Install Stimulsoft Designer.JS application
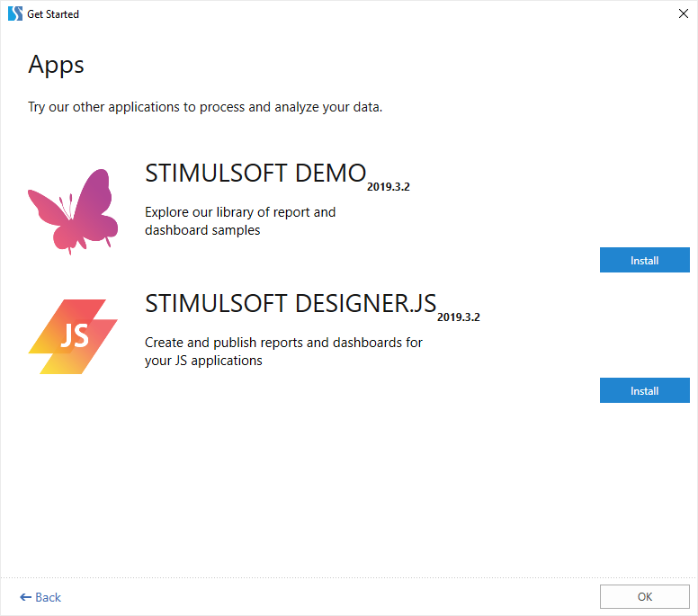 point(644,390)
